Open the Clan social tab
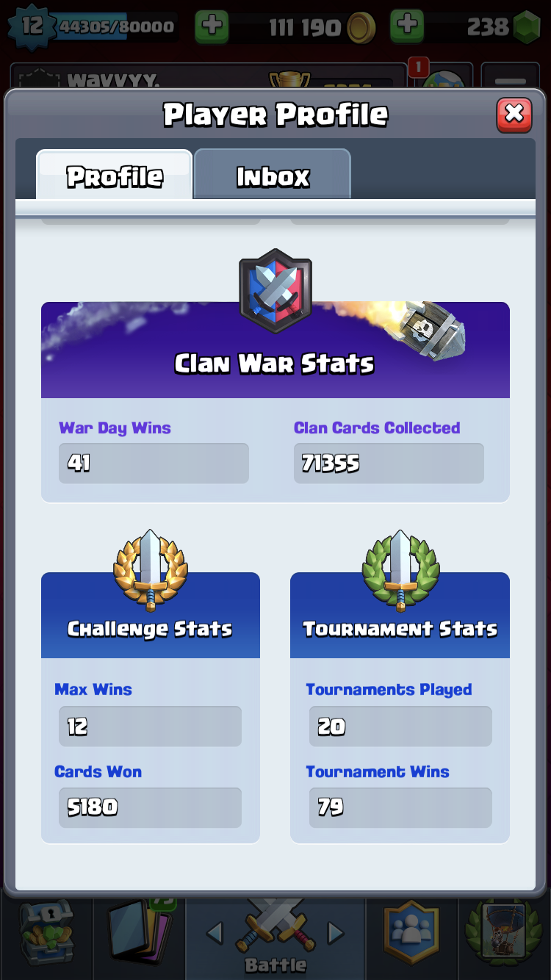This screenshot has height=980, width=551. point(411,932)
